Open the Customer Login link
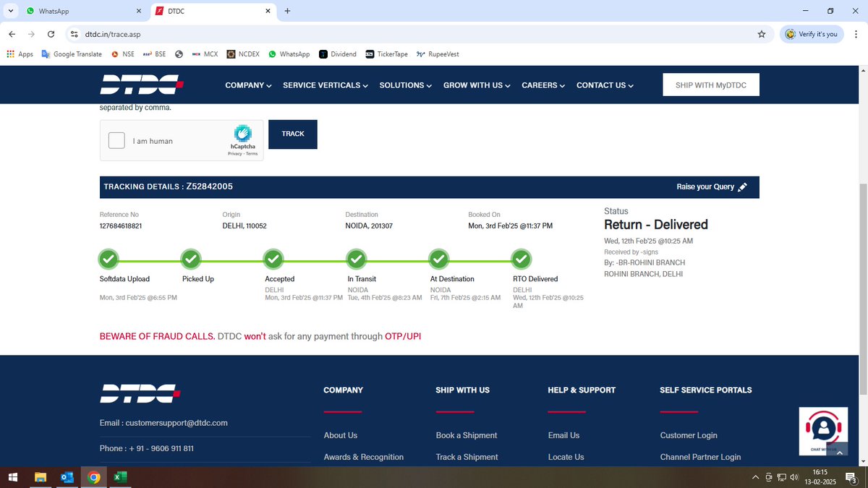Screen dimensions: 868x488 click(689, 435)
